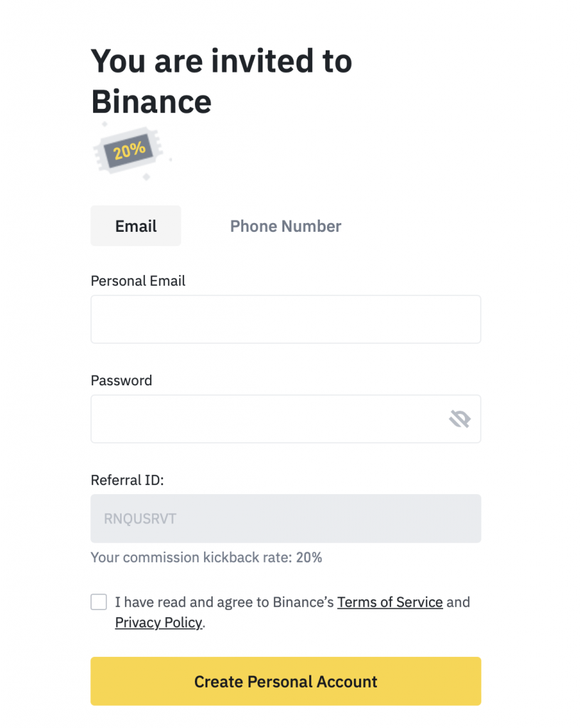
Task: Click the Password field label
Action: pos(122,380)
